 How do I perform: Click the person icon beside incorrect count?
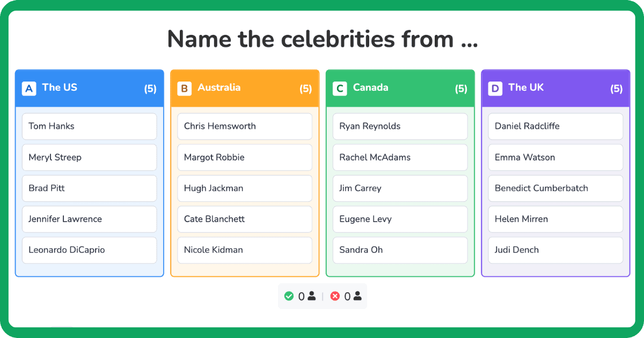(357, 296)
